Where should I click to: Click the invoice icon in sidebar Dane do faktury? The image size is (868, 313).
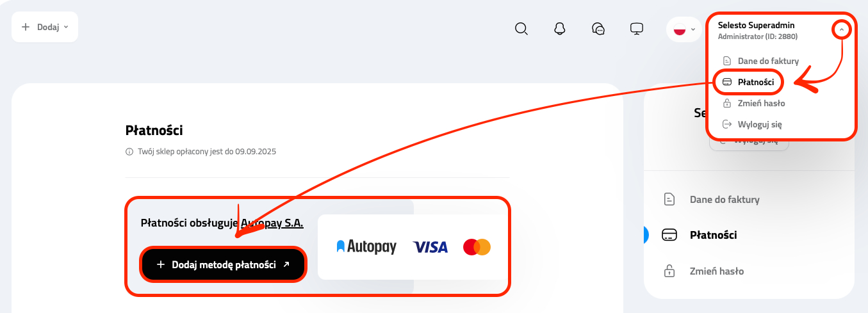(x=669, y=199)
